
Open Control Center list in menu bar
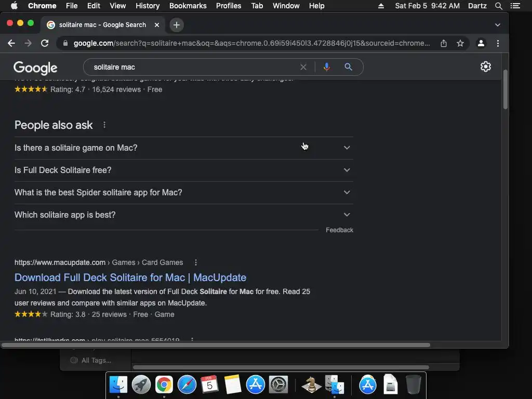(x=515, y=6)
